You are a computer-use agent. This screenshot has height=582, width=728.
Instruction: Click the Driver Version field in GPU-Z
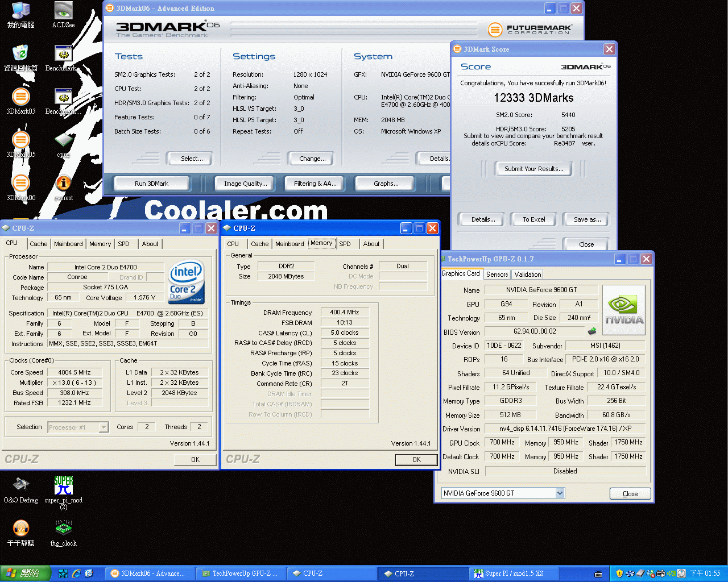pos(565,429)
